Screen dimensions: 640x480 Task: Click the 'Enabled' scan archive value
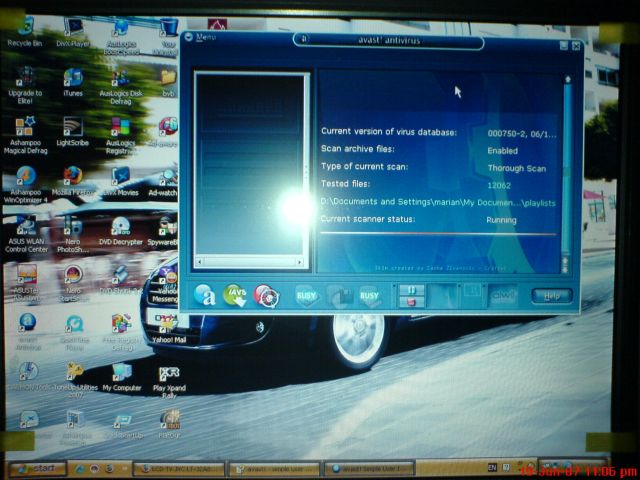[502, 151]
